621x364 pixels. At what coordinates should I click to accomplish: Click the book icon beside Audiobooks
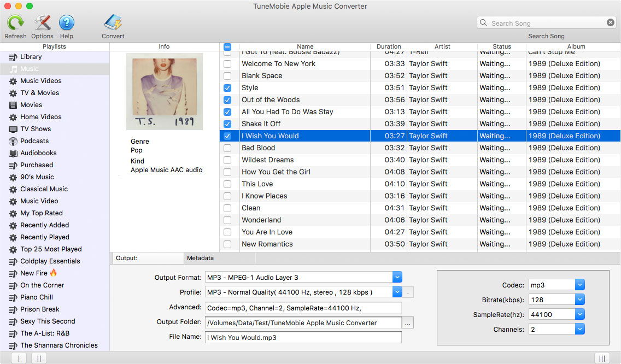click(x=13, y=153)
